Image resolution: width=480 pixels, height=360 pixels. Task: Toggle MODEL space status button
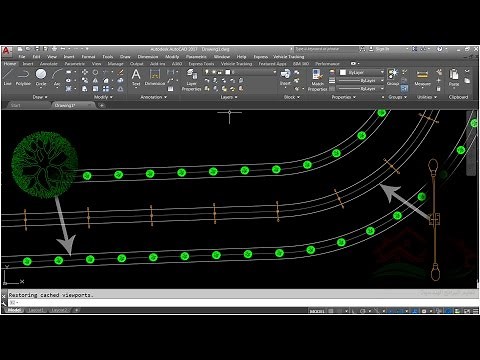tap(317, 311)
